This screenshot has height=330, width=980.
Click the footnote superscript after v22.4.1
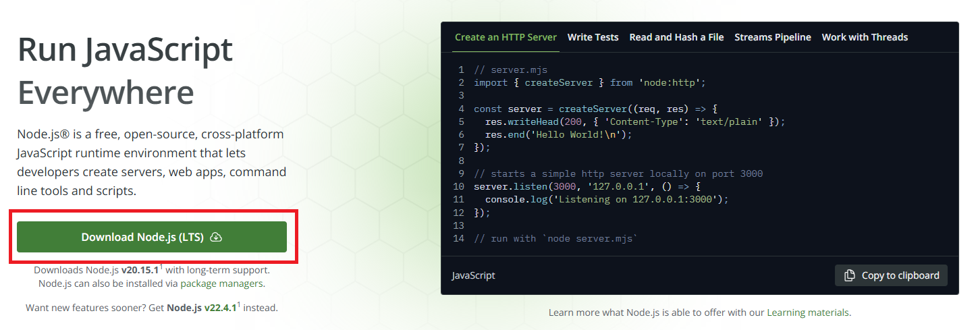pos(239,305)
